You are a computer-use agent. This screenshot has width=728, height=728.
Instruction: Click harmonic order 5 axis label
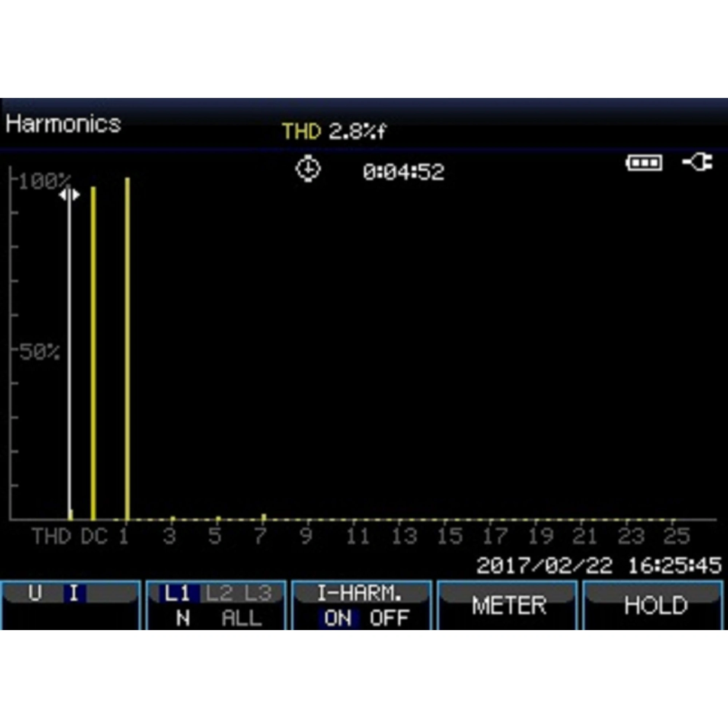click(215, 536)
